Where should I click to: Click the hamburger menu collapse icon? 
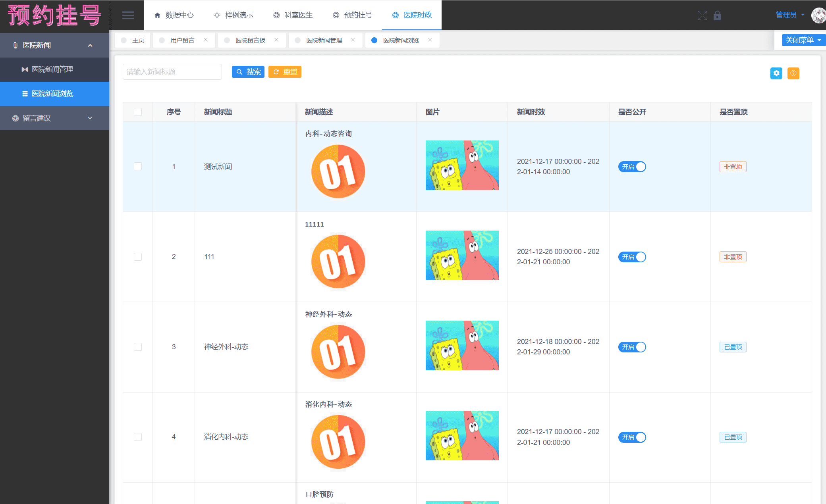pyautogui.click(x=128, y=15)
